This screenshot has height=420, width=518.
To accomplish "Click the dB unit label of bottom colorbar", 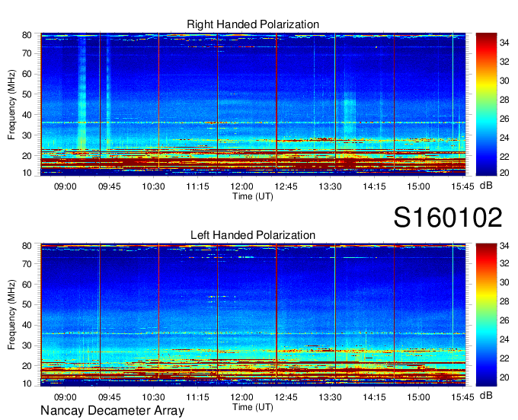I will click(486, 395).
